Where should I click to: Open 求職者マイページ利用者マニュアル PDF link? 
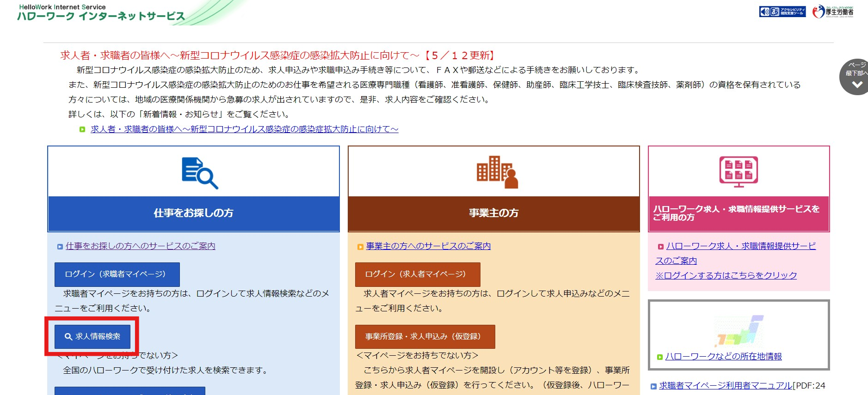(x=725, y=386)
